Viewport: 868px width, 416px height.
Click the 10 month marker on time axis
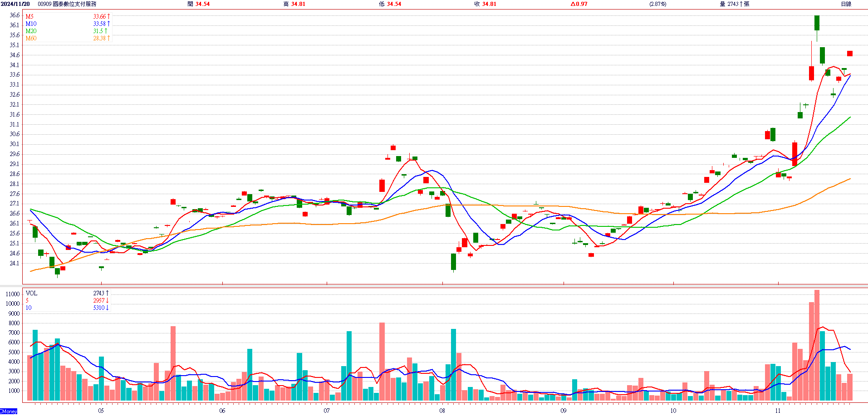click(x=673, y=411)
